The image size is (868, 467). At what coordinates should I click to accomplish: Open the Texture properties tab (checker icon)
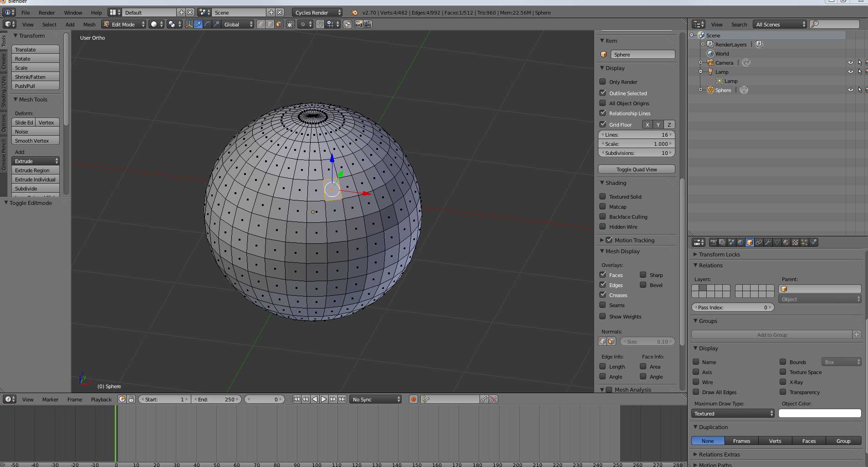[x=795, y=242]
